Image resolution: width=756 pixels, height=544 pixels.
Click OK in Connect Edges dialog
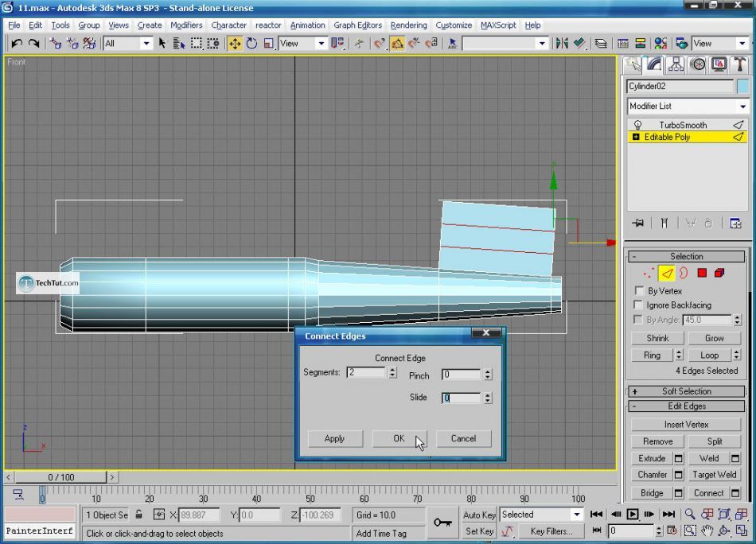point(399,438)
